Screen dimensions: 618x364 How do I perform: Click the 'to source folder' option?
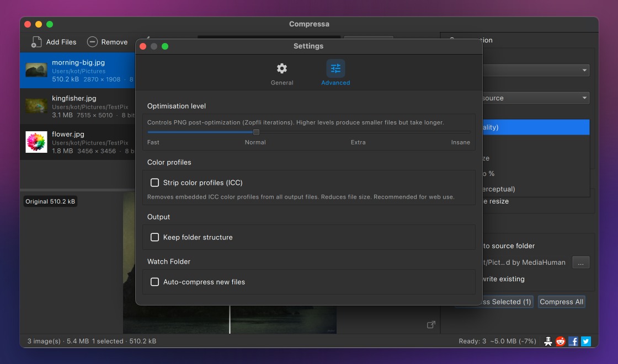509,246
